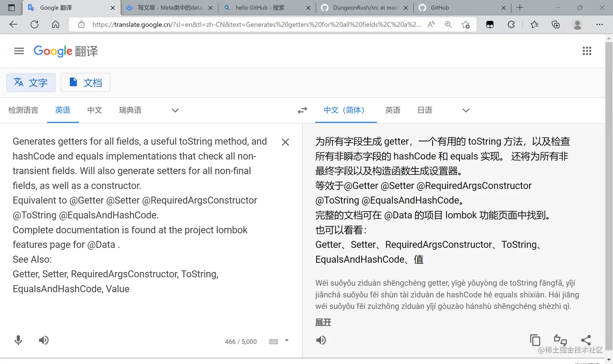613x364 pixels.
Task: Switch to the GitHub tab
Action: click(463, 8)
